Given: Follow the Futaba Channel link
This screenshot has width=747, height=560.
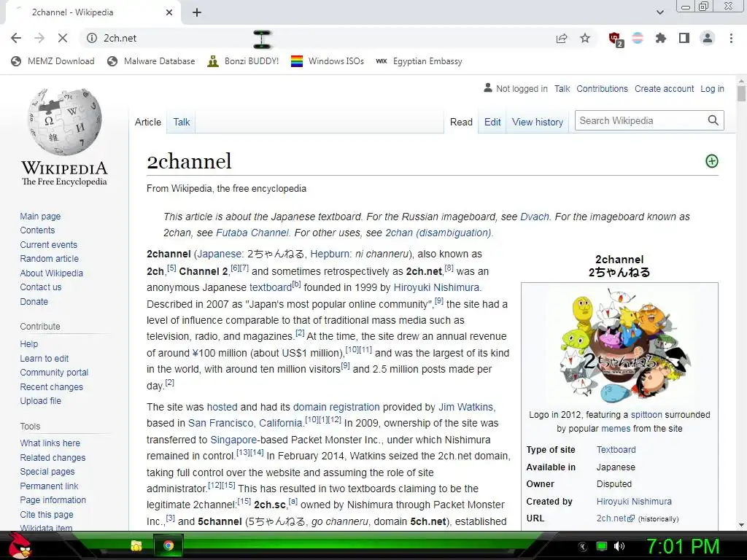Looking at the screenshot, I should tap(252, 233).
